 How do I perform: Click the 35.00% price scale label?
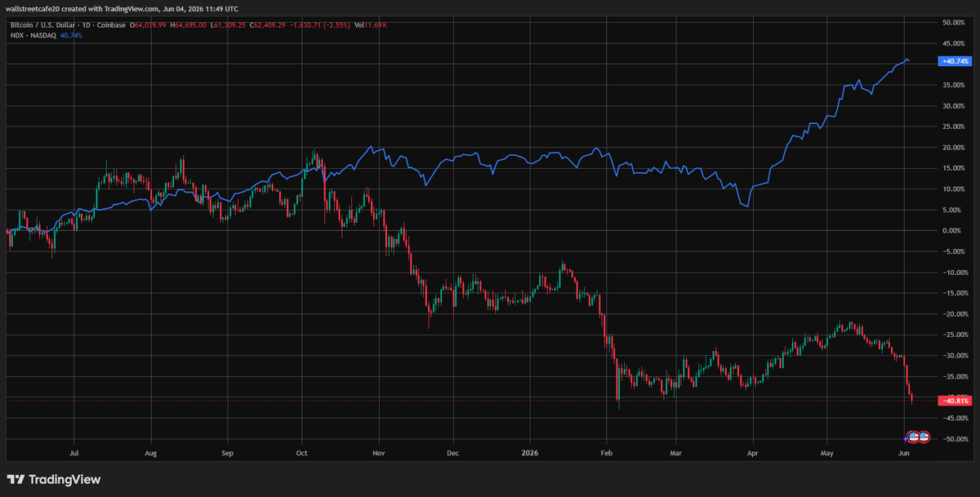click(x=954, y=85)
